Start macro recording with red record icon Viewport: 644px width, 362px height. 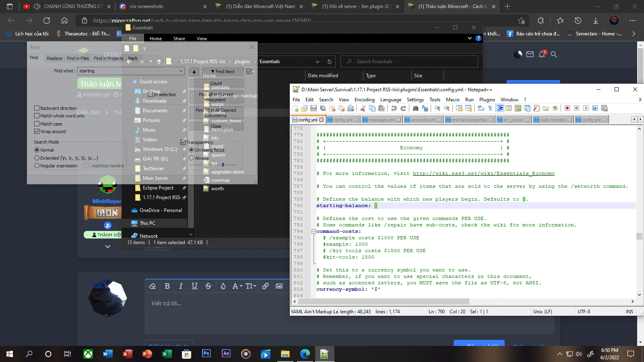tap(567, 108)
